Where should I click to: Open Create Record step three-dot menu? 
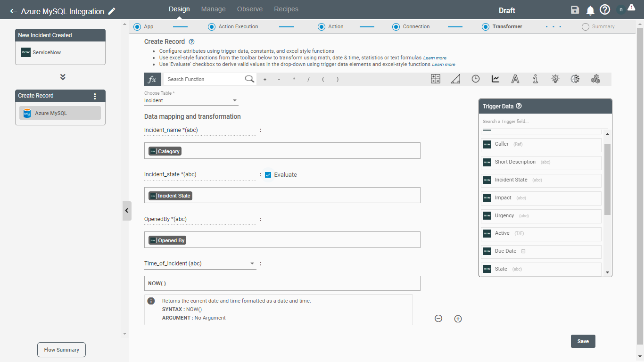(95, 96)
